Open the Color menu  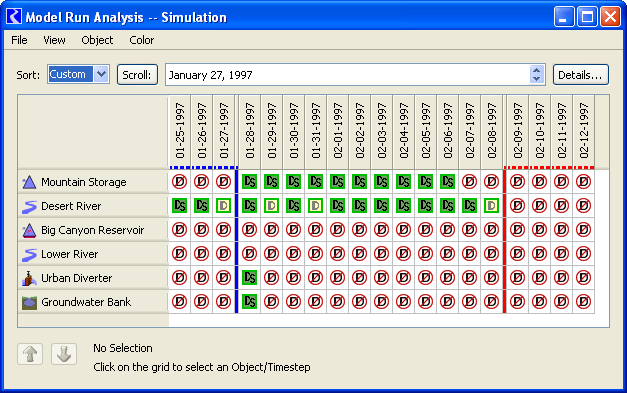pos(142,40)
